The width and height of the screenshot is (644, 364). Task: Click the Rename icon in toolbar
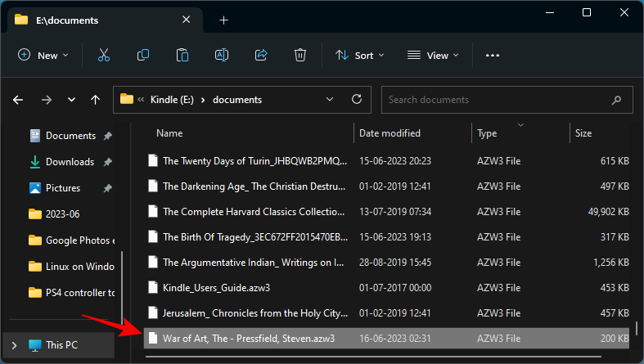tap(221, 55)
